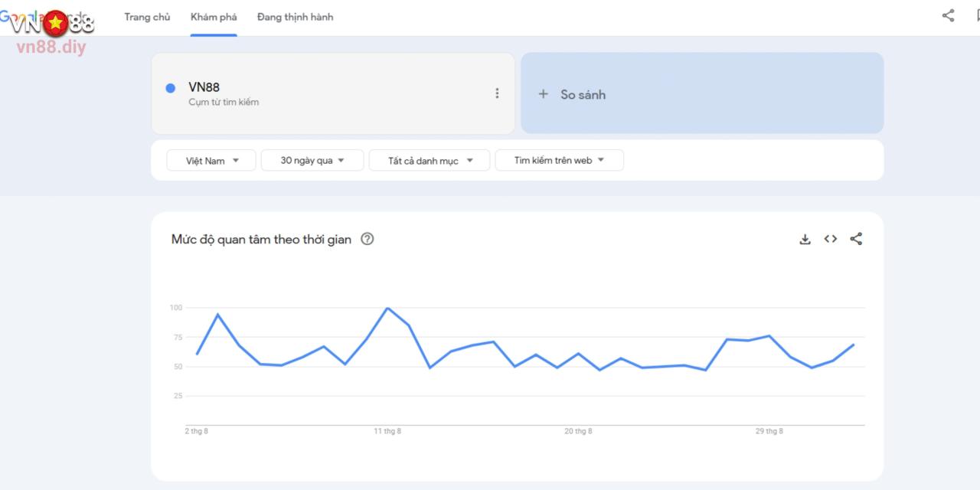The width and height of the screenshot is (980, 490).
Task: Click the plus icon beside So sánh
Action: coord(543,94)
